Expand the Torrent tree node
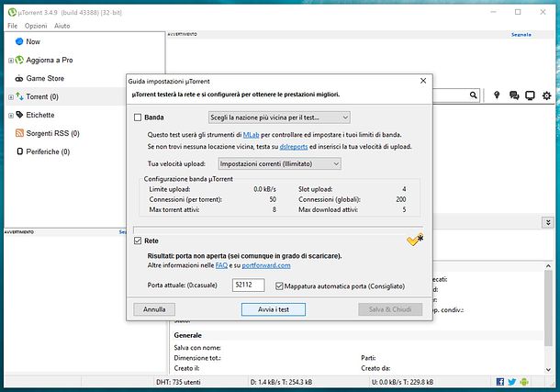 tap(10, 97)
